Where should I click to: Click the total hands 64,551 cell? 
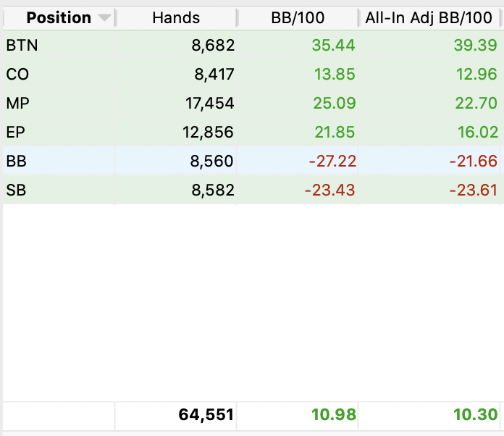click(x=206, y=415)
